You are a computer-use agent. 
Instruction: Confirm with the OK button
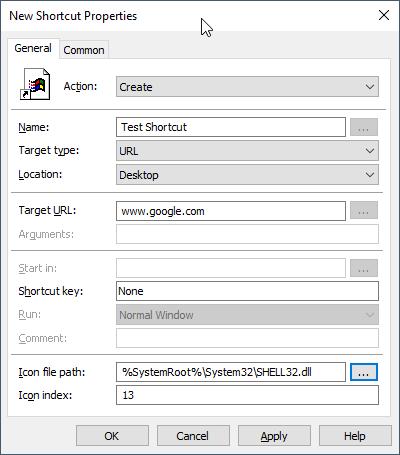pos(112,436)
